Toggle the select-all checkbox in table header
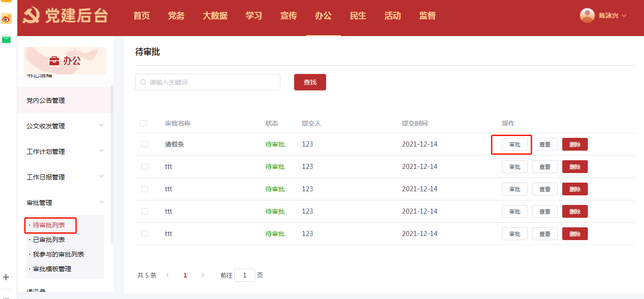This screenshot has height=299, width=644. tap(143, 123)
